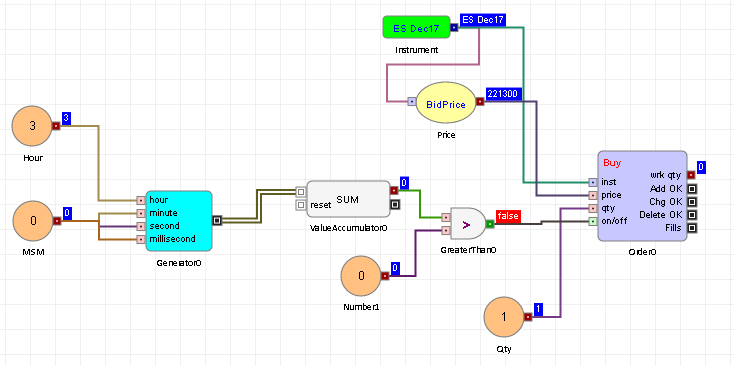
Task: Click the 221300 price value label
Action: (x=504, y=94)
